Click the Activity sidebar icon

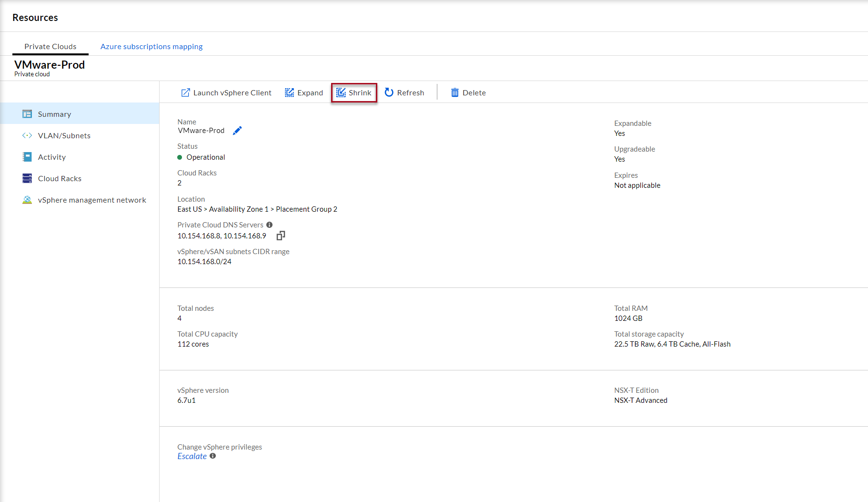[x=27, y=157]
